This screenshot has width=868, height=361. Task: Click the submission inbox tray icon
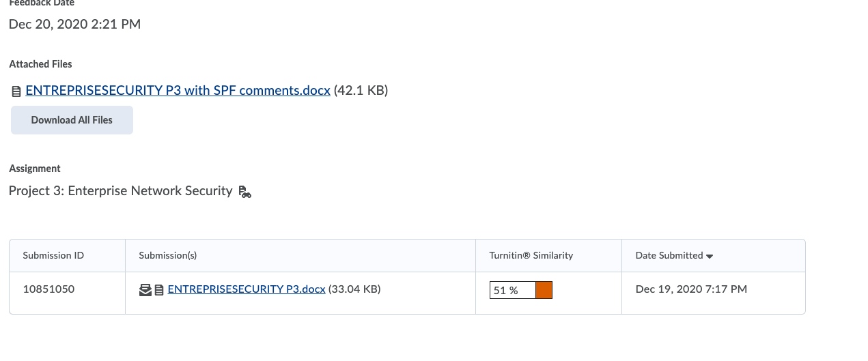(x=145, y=290)
